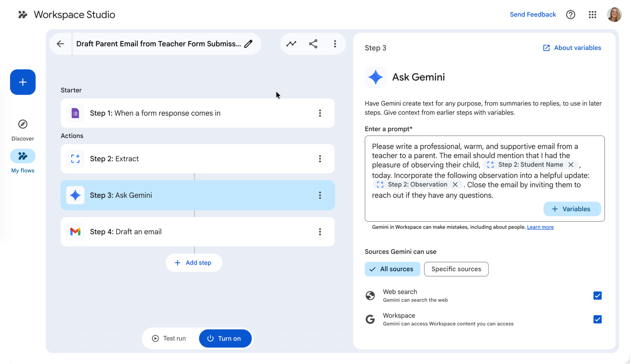Image resolution: width=630 pixels, height=364 pixels.
Task: Open Step 3 Ask Gemini three-dot menu
Action: point(320,195)
